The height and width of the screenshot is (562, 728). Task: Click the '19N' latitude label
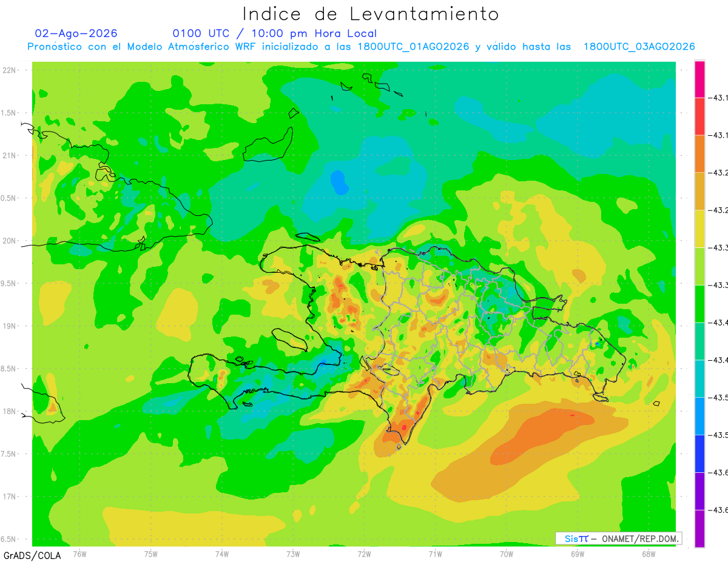click(9, 326)
